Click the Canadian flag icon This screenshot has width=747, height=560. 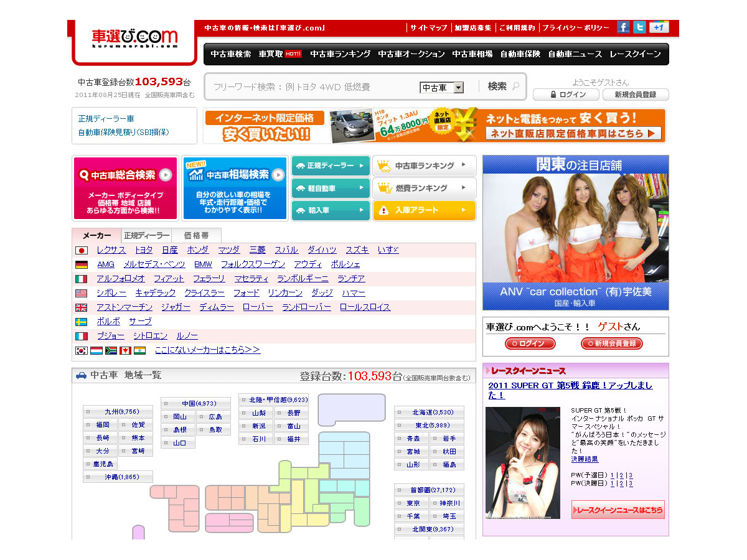(125, 350)
